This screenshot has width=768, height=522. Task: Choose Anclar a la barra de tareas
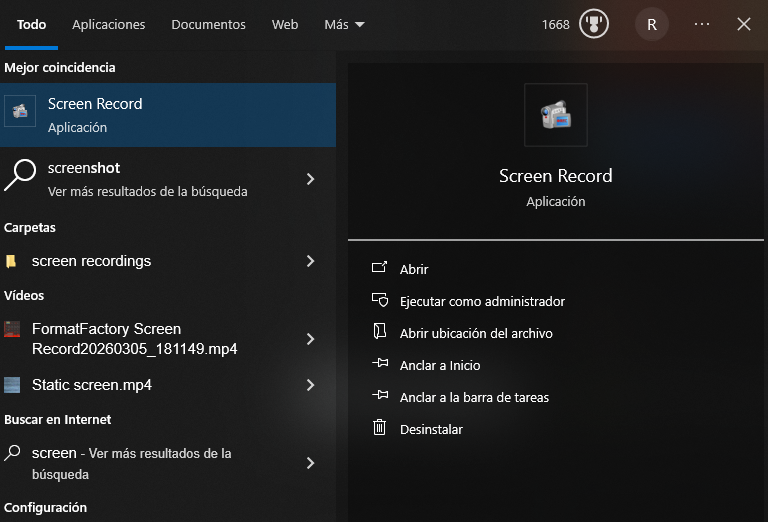pos(474,398)
